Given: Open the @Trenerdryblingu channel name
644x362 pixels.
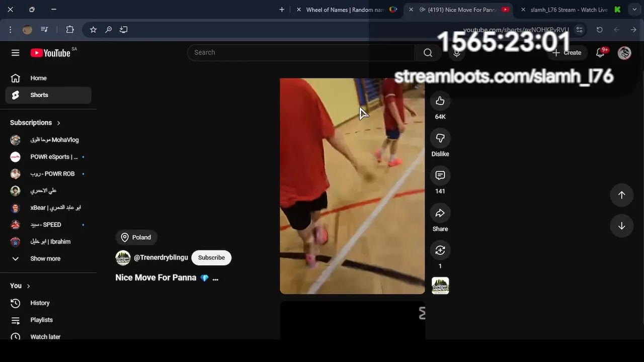Looking at the screenshot, I should pyautogui.click(x=161, y=257).
